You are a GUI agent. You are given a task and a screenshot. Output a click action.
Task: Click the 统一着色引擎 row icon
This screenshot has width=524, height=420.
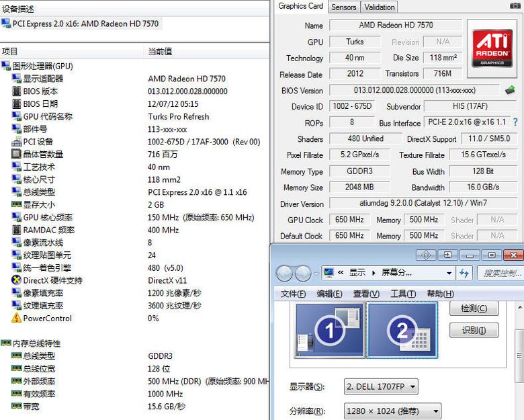pos(16,267)
